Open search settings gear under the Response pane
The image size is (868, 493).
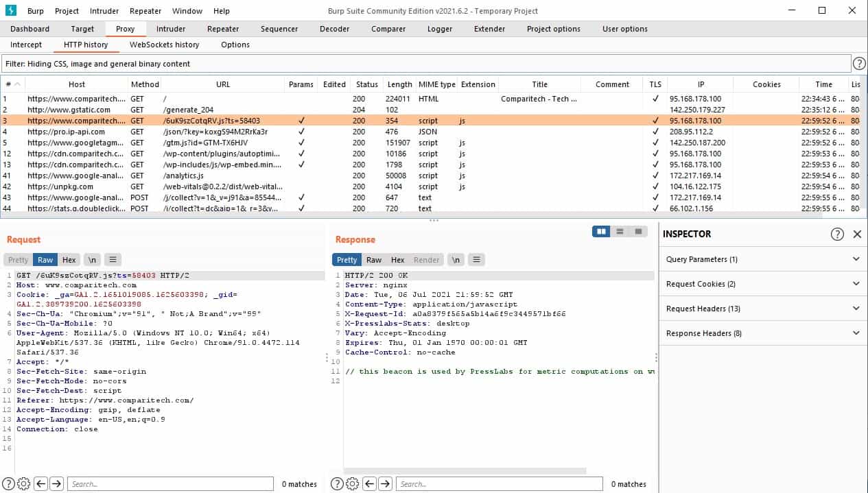pos(352,484)
